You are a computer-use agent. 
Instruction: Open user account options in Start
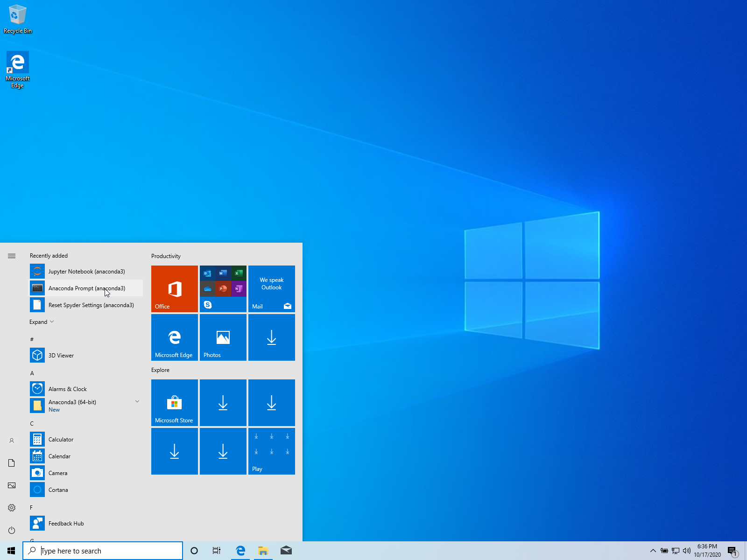coord(12,441)
